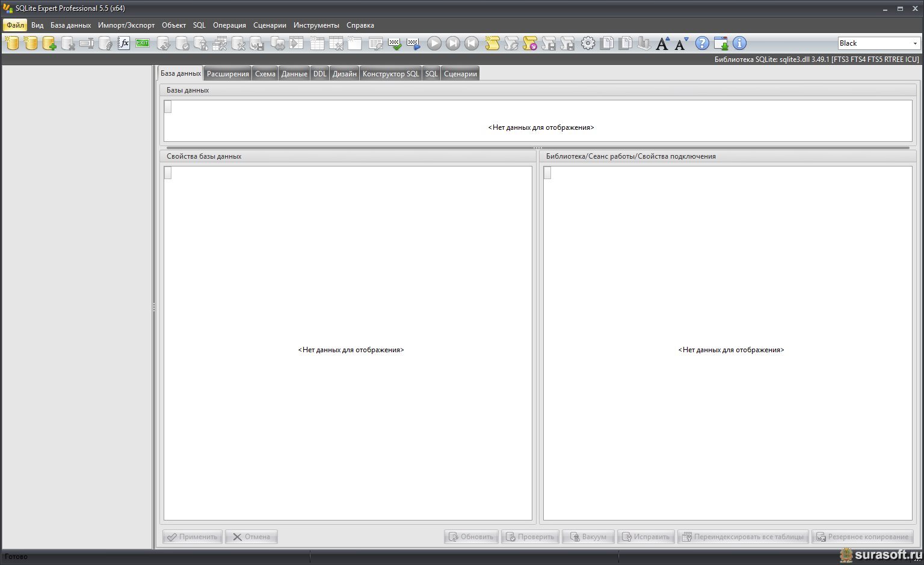Create new SQL script with starred scroll icon

click(492, 43)
